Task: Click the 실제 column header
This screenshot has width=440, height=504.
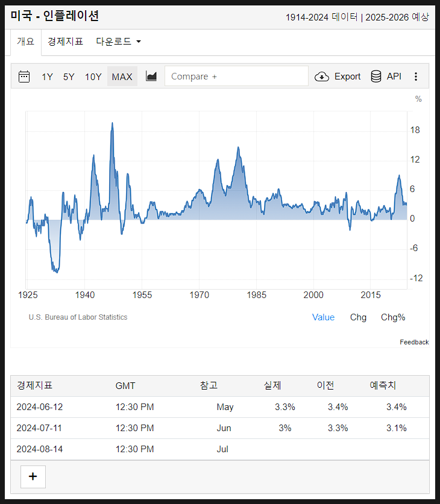Action: pos(272,385)
